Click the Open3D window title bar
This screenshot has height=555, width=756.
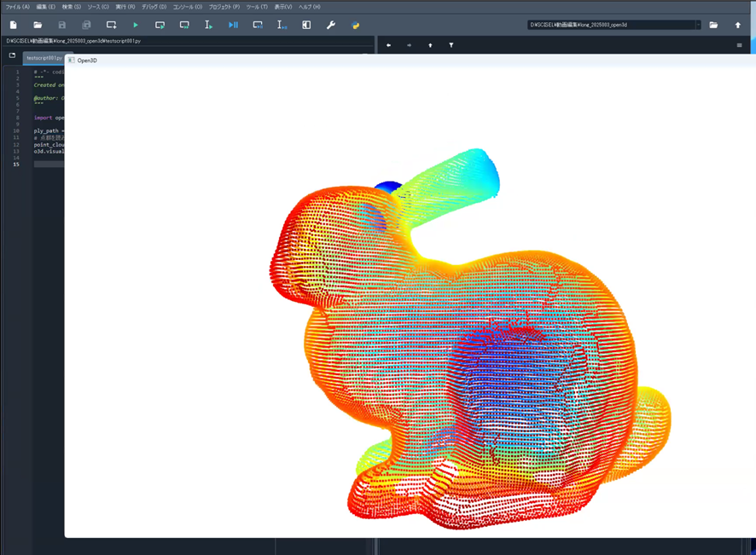[410, 61]
